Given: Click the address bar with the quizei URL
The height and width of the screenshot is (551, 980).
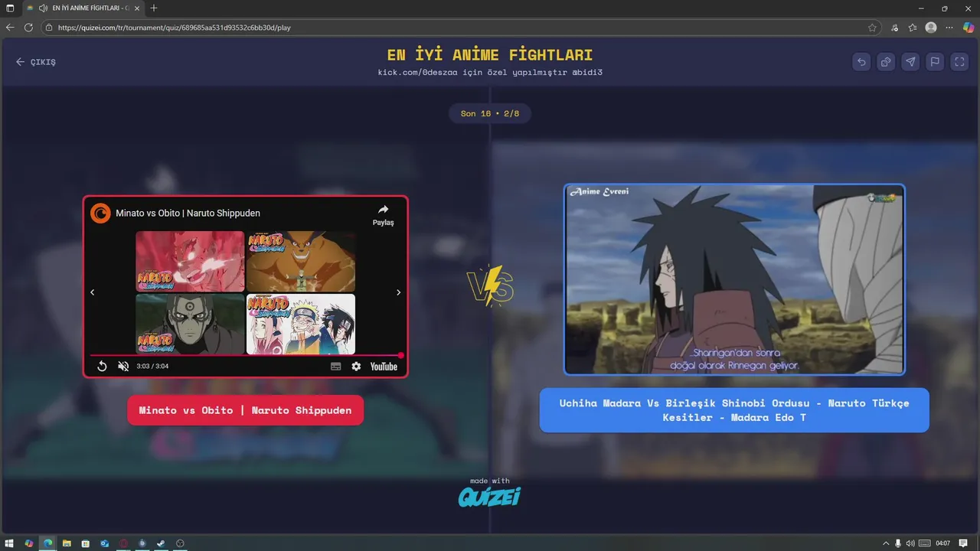Looking at the screenshot, I should tap(459, 28).
